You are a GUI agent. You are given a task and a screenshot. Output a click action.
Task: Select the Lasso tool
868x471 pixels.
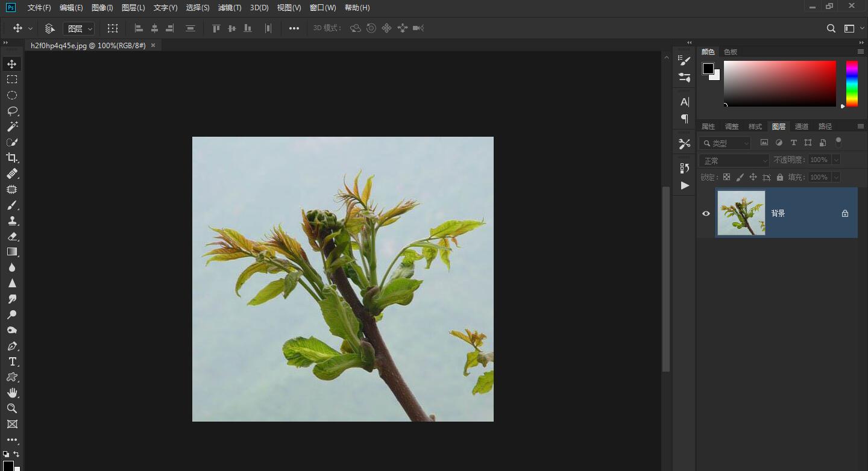click(x=12, y=111)
